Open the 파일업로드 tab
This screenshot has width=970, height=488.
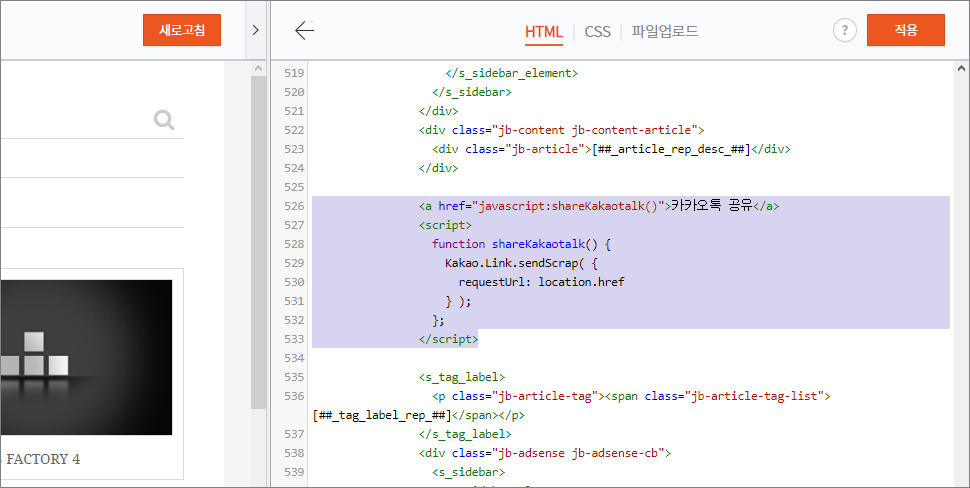pyautogui.click(x=665, y=32)
